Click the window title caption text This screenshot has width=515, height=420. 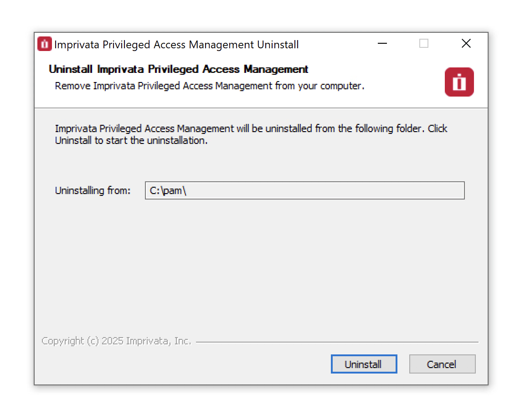click(x=176, y=45)
